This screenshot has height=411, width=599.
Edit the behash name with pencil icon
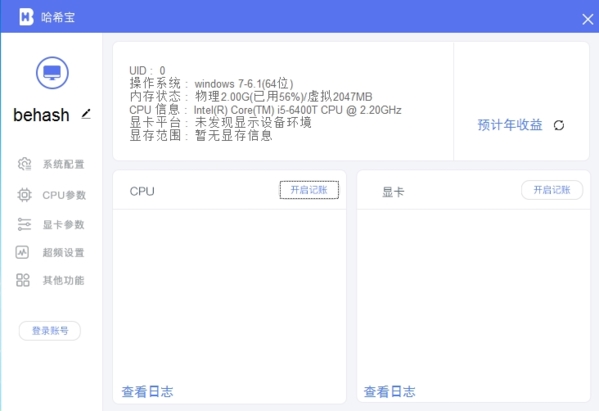coord(86,114)
